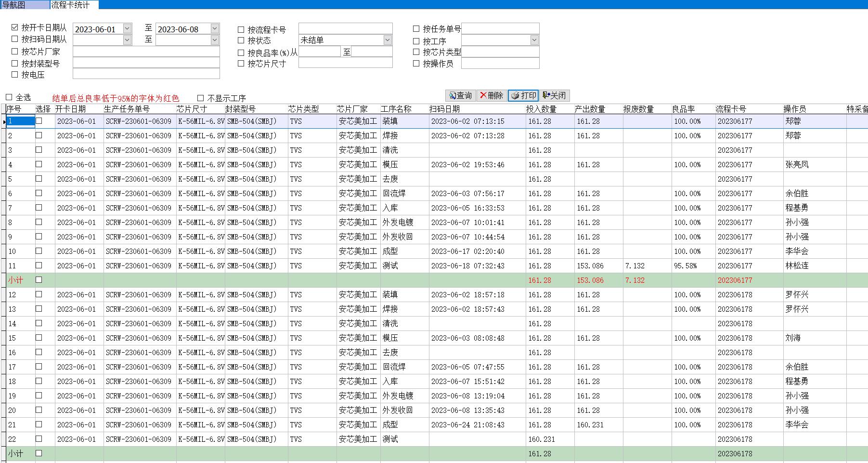Enable the 按状态 filter checkbox
The height and width of the screenshot is (463, 868).
(241, 41)
